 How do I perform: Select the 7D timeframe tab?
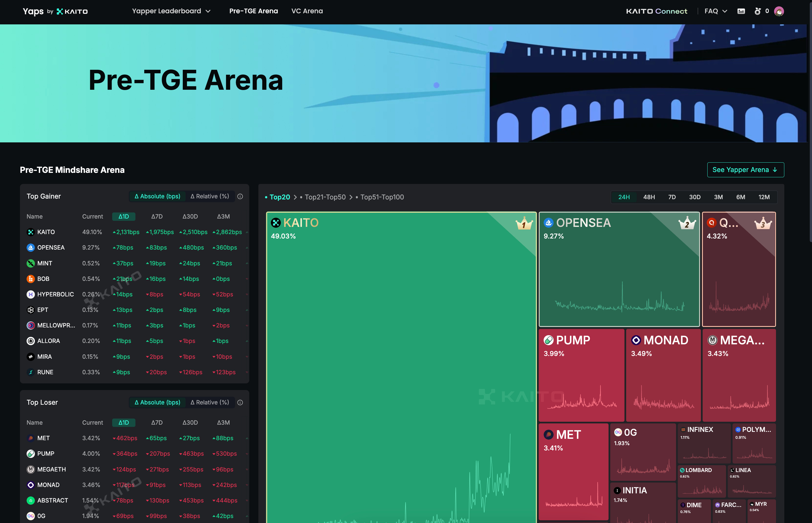(x=672, y=197)
